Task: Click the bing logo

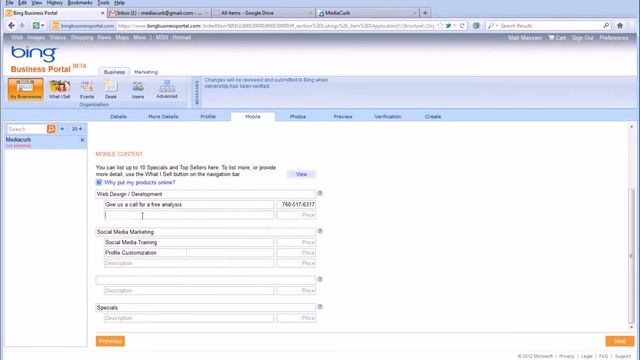Action: click(x=34, y=54)
